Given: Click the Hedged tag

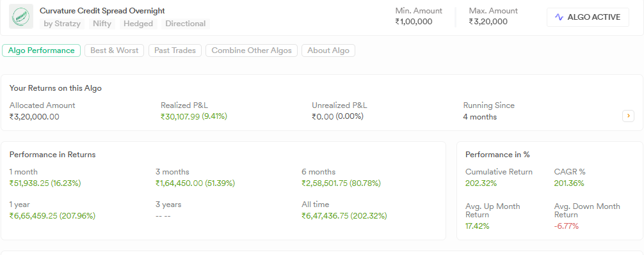Looking at the screenshot, I should point(138,24).
